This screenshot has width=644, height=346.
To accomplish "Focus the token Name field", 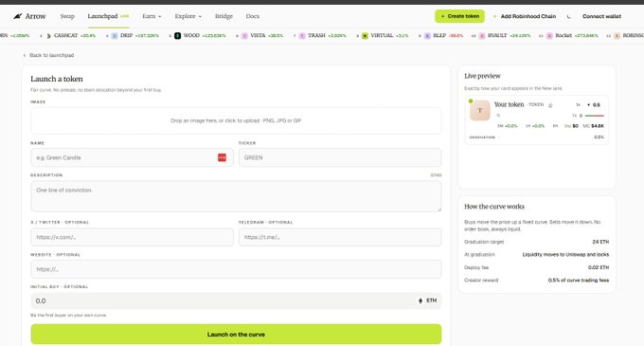I will pos(132,157).
